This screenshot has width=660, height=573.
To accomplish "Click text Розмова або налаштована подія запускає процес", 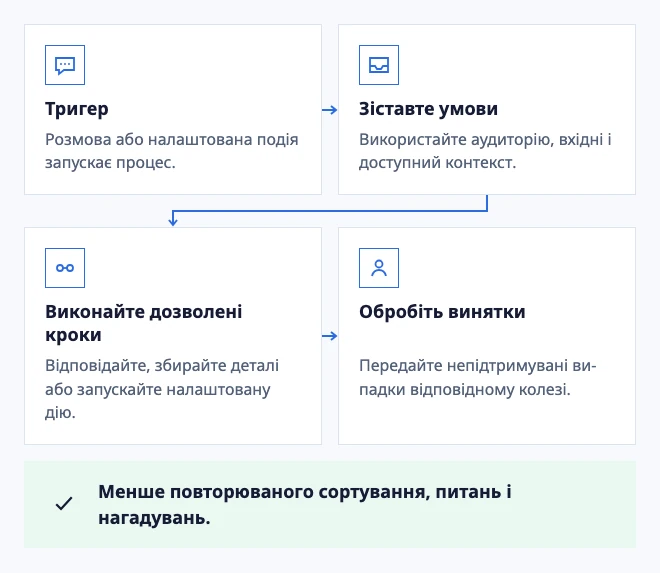I will coord(172,151).
